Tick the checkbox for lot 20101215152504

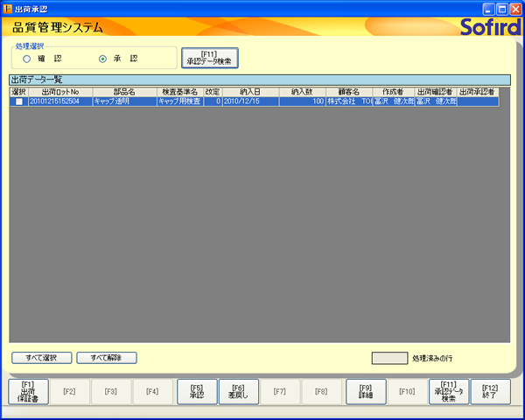(18, 101)
